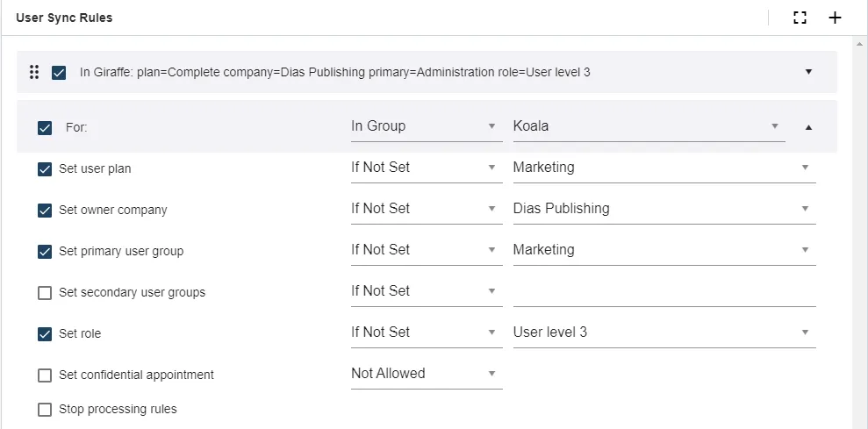This screenshot has height=429, width=868.
Task: Check Stop processing rules
Action: click(45, 410)
